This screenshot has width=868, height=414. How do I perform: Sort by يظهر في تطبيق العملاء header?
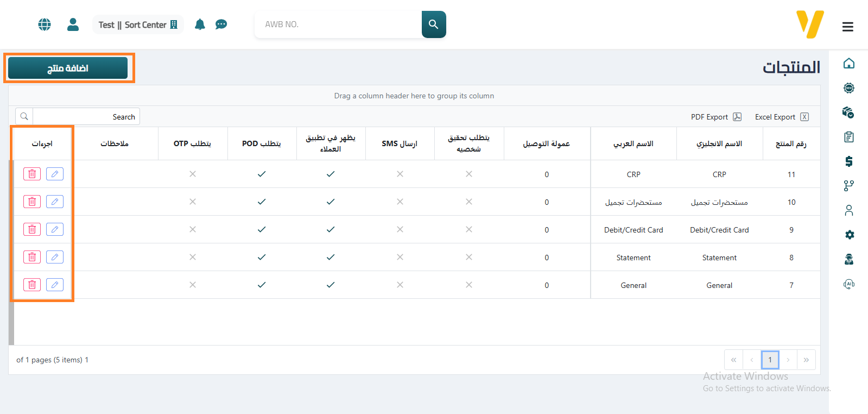(331, 143)
